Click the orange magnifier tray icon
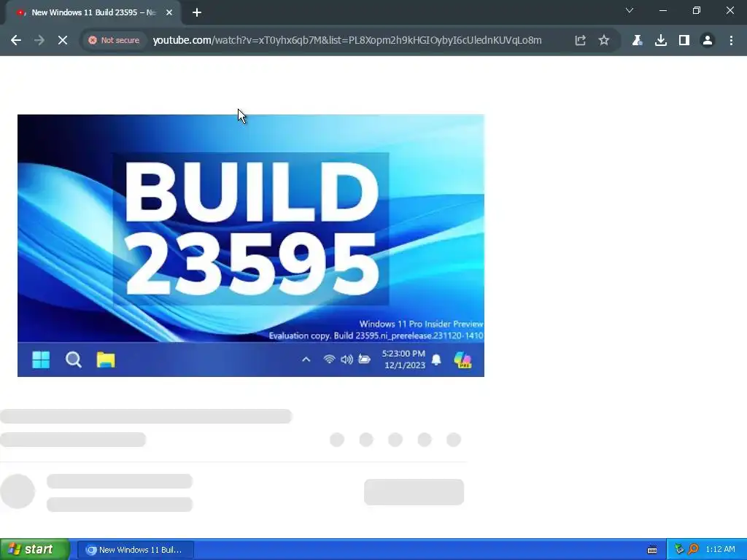Screen dimensions: 747x560 click(693, 550)
